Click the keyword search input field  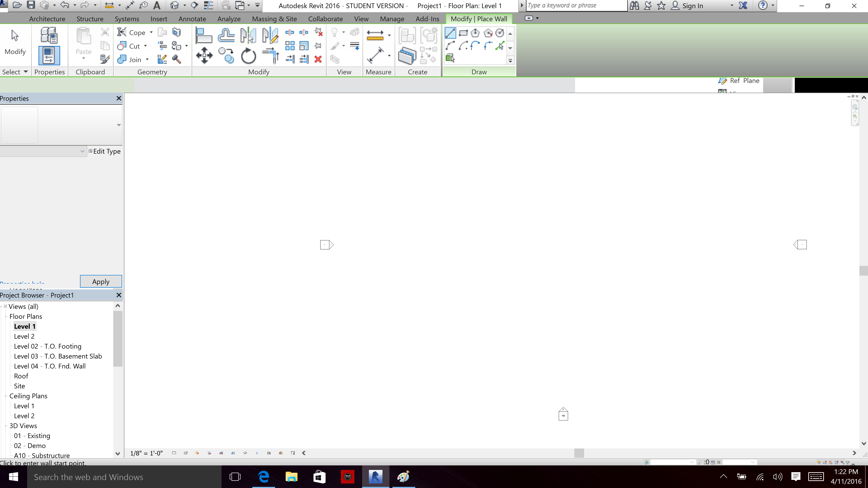[x=576, y=5]
